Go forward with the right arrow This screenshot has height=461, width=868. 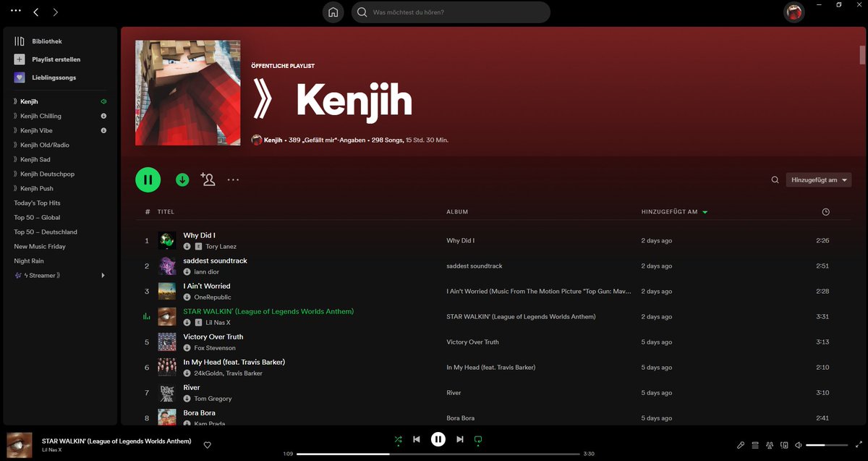[x=56, y=12]
